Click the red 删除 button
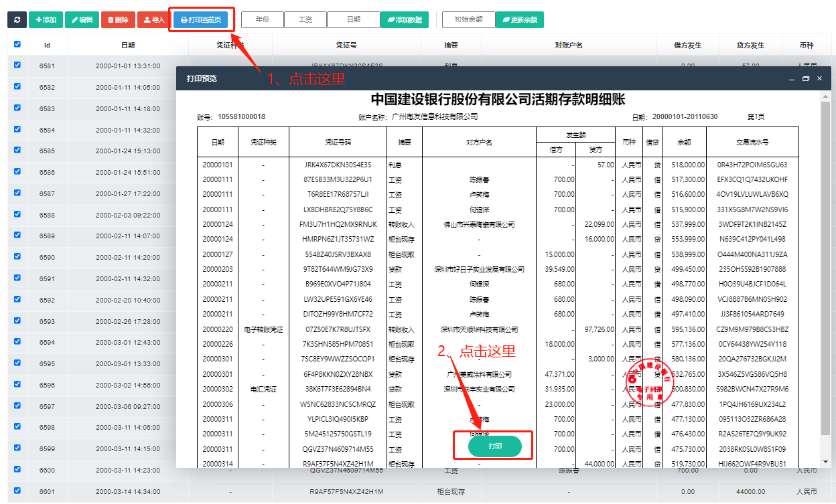Image resolution: width=836 pixels, height=504 pixels. pyautogui.click(x=118, y=20)
